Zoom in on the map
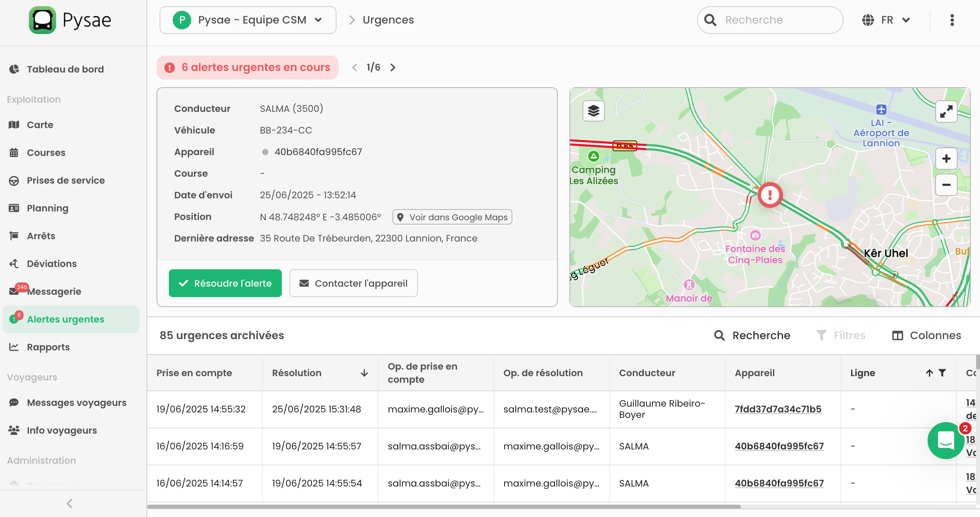This screenshot has height=517, width=980. click(x=946, y=159)
